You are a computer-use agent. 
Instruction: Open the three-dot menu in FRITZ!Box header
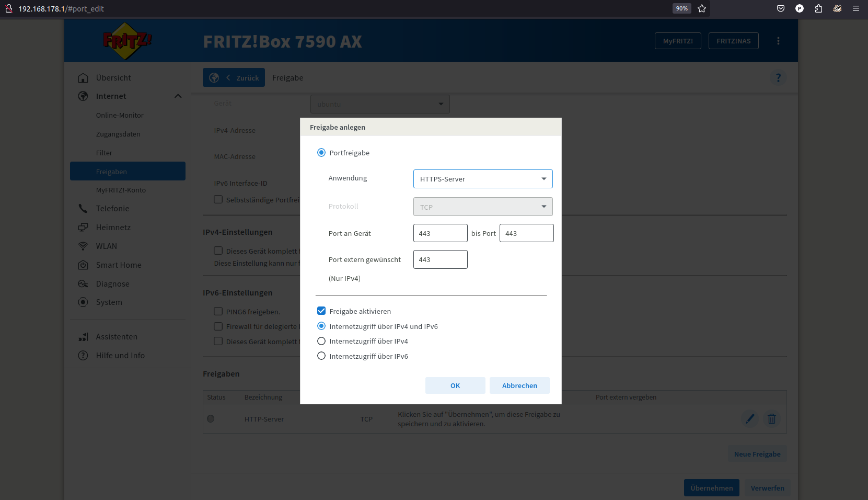coord(778,41)
